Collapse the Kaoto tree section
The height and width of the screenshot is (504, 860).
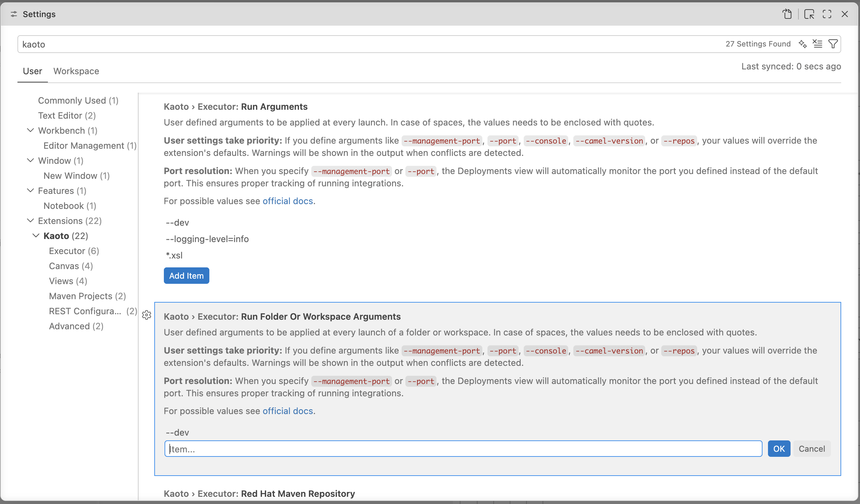[x=36, y=236]
